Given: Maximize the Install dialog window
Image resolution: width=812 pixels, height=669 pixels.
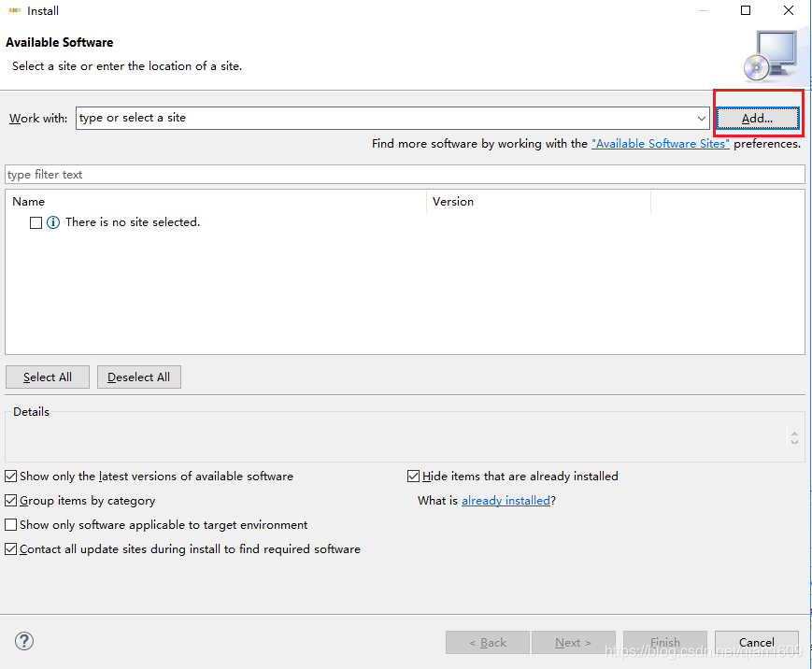Looking at the screenshot, I should pos(746,11).
